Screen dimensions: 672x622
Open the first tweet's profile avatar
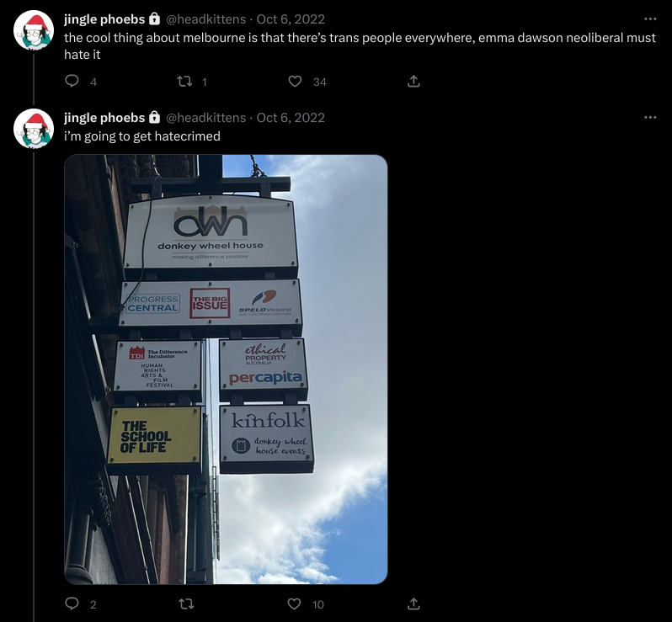click(x=34, y=30)
